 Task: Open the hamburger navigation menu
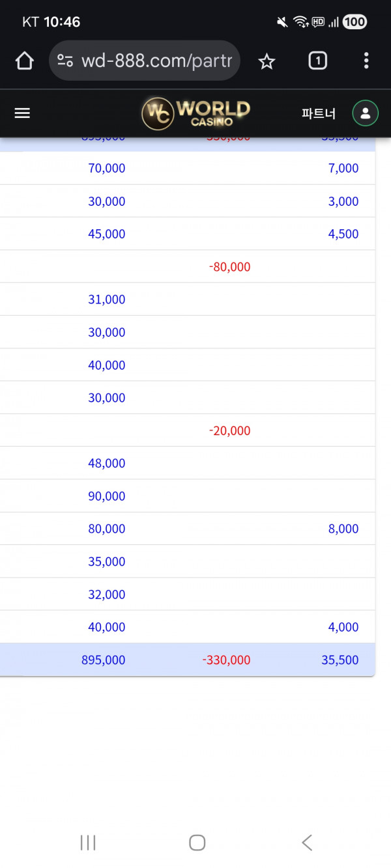[22, 113]
